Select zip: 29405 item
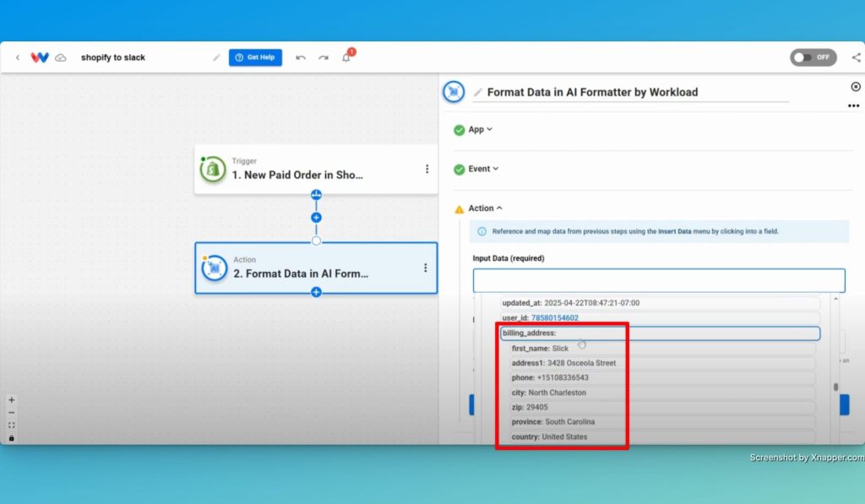865x504 pixels. pyautogui.click(x=662, y=407)
